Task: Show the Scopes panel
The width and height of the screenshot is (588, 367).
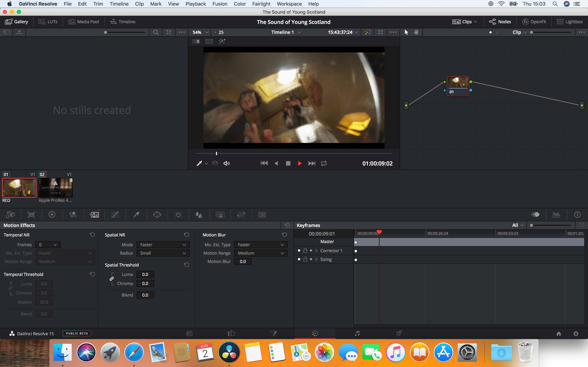Action: [556, 215]
